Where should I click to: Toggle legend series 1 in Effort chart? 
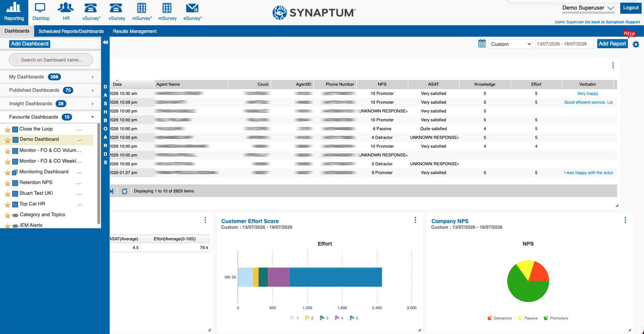[294, 318]
